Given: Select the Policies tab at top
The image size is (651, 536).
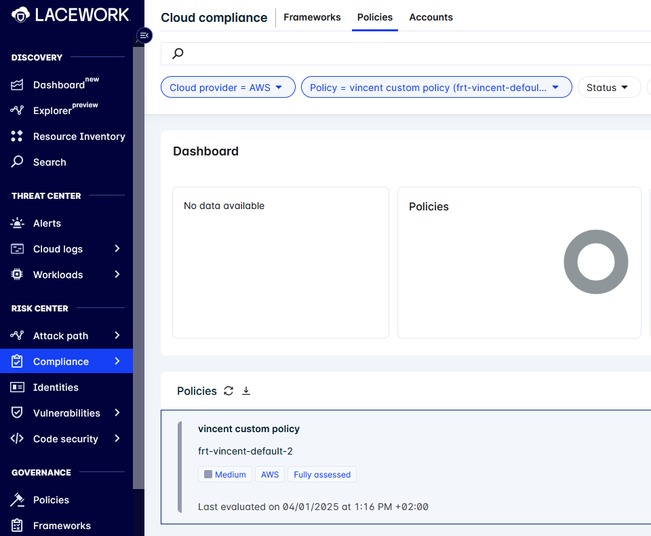Looking at the screenshot, I should (375, 17).
